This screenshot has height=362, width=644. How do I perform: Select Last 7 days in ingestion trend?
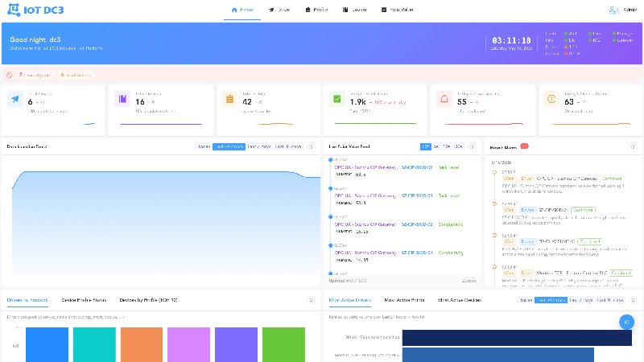(258, 146)
